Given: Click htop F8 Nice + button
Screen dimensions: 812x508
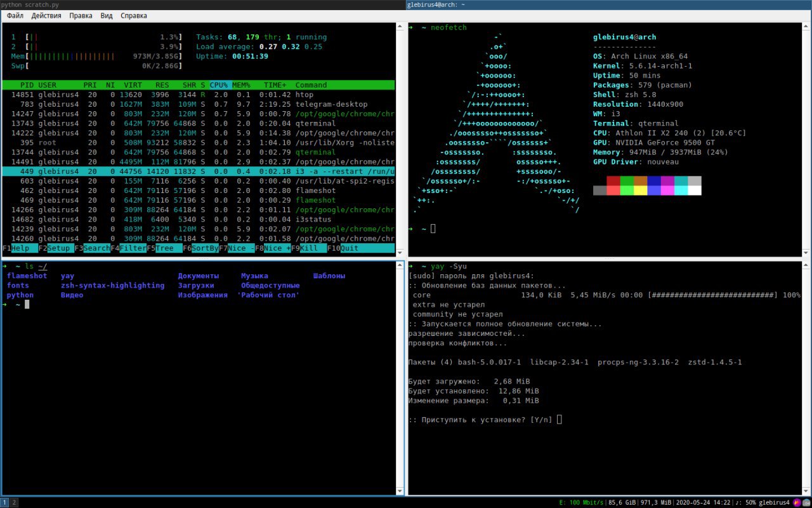Looking at the screenshot, I should (273, 248).
